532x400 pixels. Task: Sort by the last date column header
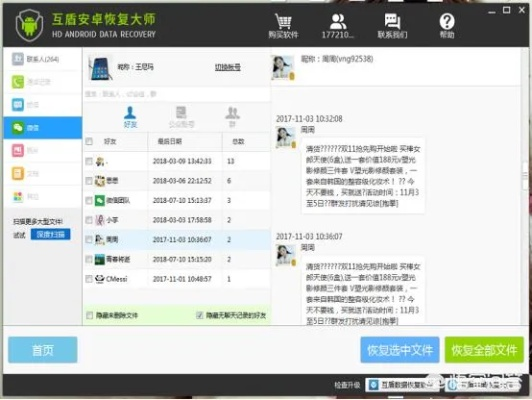(x=170, y=141)
